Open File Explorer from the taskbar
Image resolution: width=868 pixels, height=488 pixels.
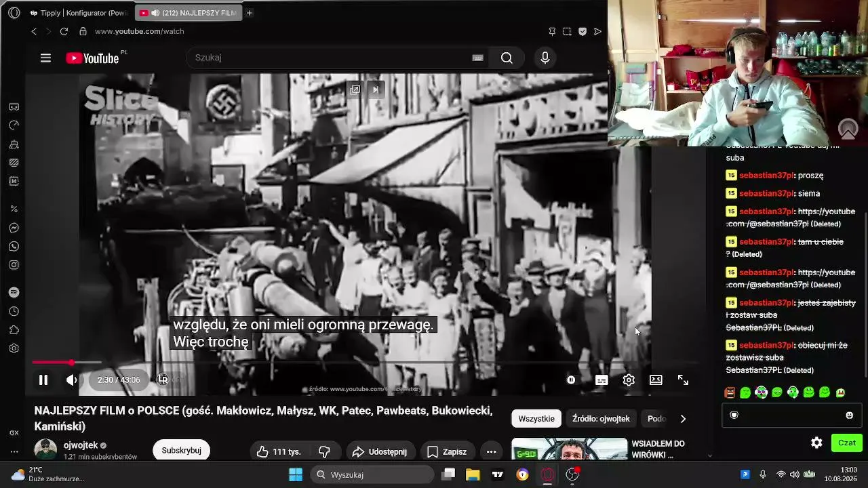coord(473,474)
